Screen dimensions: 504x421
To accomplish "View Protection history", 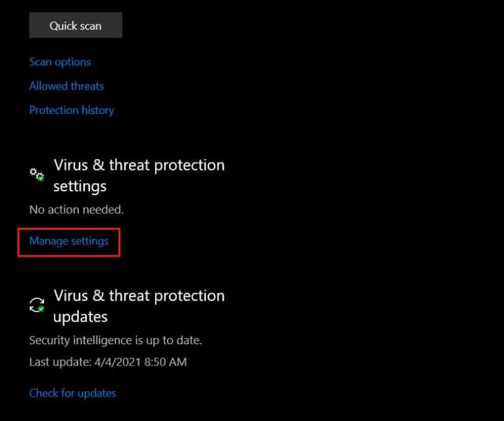I will 71,109.
